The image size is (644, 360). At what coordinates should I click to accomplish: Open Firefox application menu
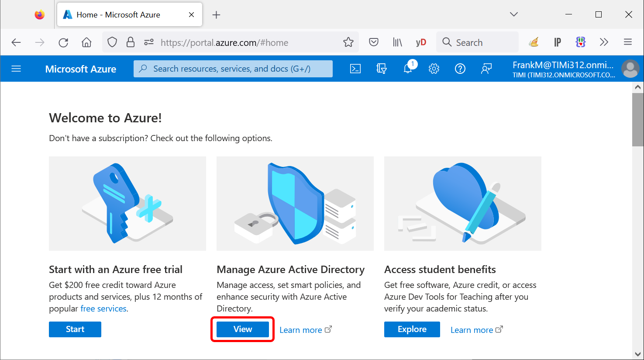(628, 42)
